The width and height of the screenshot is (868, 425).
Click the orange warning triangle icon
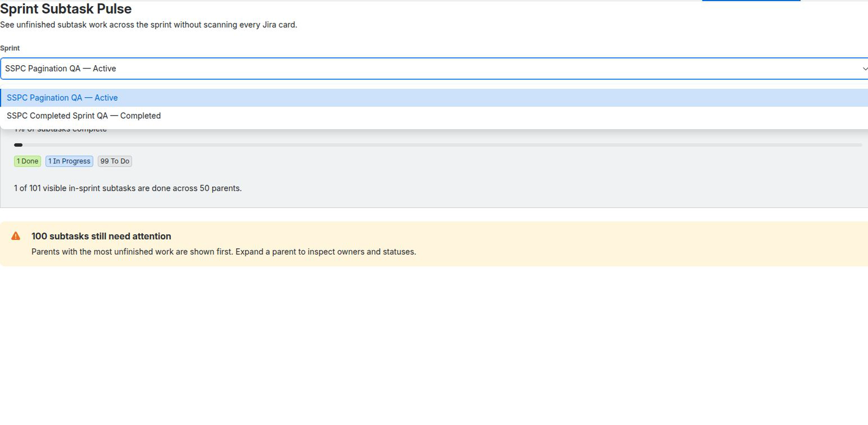[x=16, y=236]
